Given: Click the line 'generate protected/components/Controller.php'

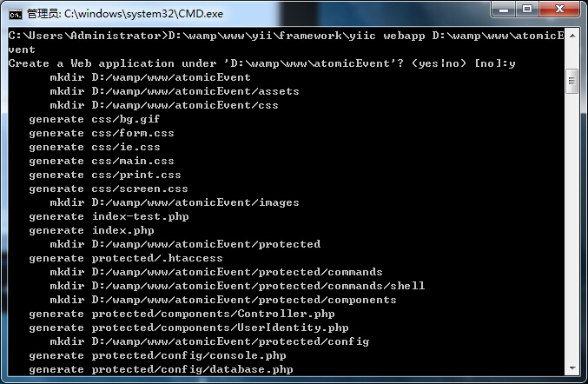Looking at the screenshot, I should pyautogui.click(x=182, y=314).
